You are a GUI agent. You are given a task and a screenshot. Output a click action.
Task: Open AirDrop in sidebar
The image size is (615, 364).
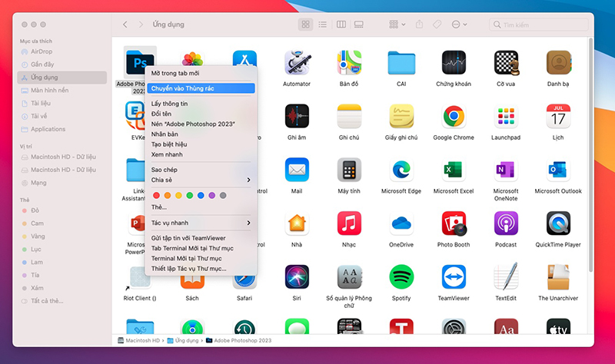point(62,51)
